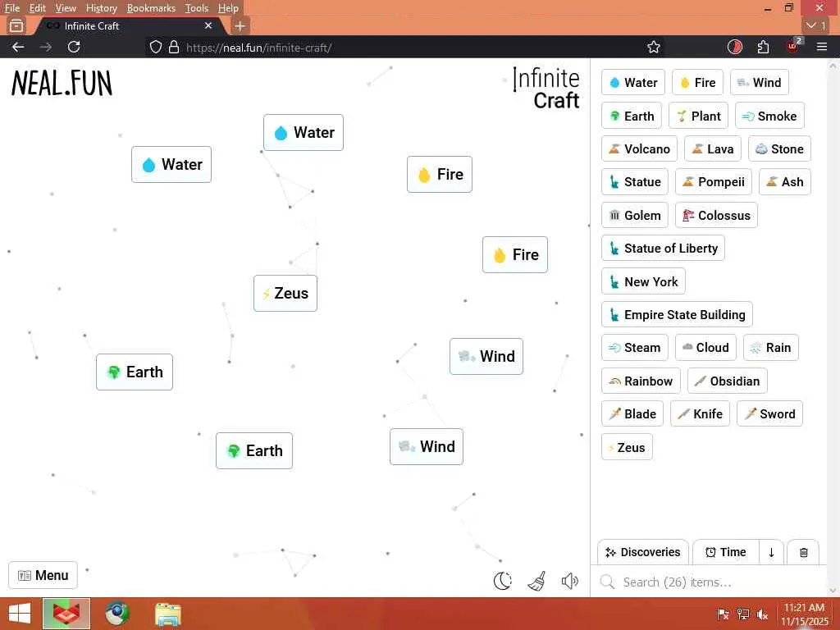Image resolution: width=840 pixels, height=630 pixels.
Task: Open the File menu
Action: point(11,8)
